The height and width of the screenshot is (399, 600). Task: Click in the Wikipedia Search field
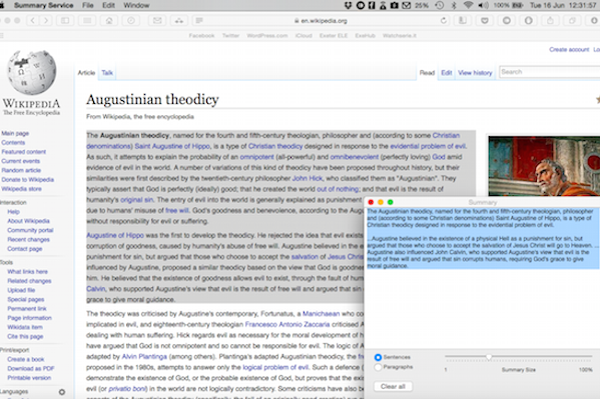point(549,72)
